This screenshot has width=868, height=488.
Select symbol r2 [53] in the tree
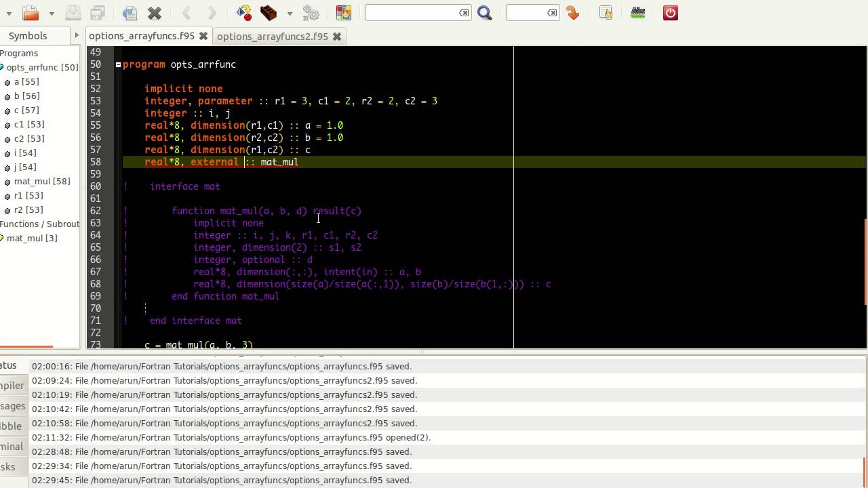(28, 209)
